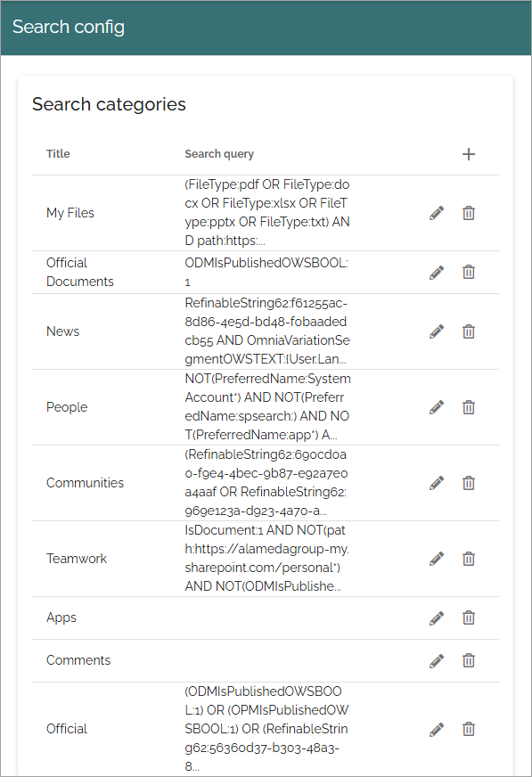Click the Search config header title

point(69,28)
